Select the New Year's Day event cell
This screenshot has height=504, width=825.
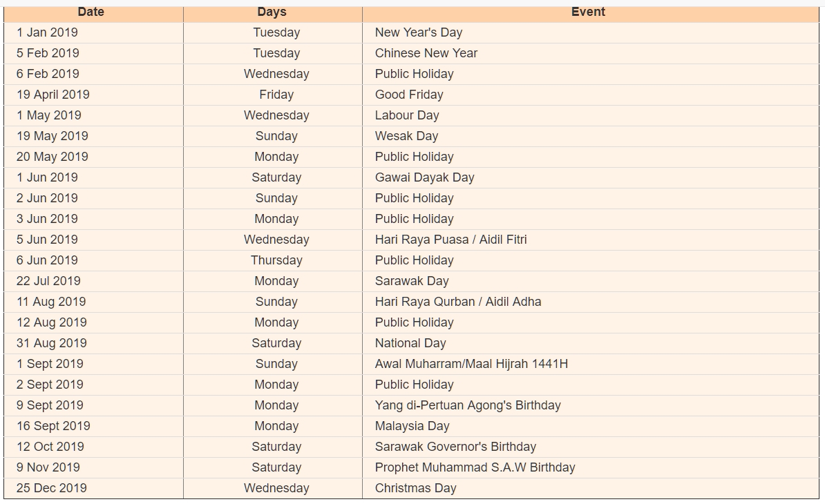point(419,32)
